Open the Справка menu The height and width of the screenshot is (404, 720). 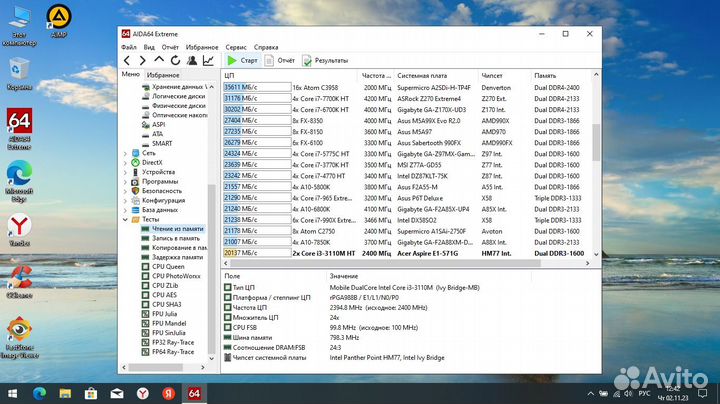[x=266, y=47]
